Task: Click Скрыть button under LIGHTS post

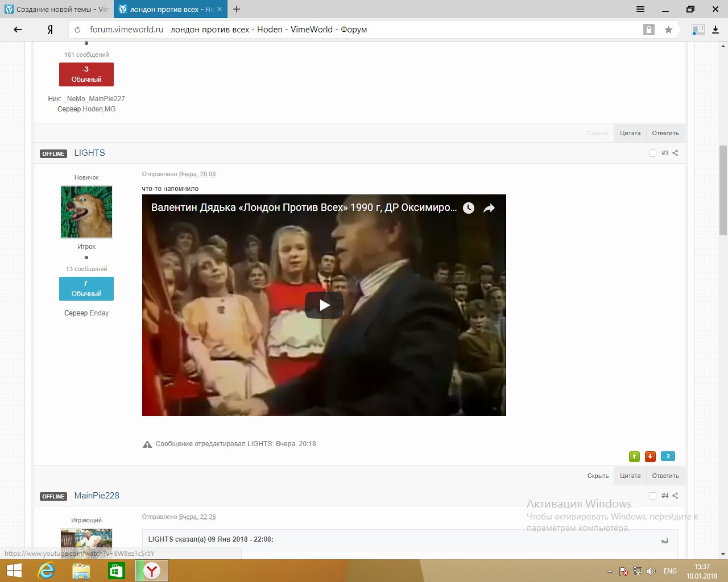Action: click(x=598, y=476)
